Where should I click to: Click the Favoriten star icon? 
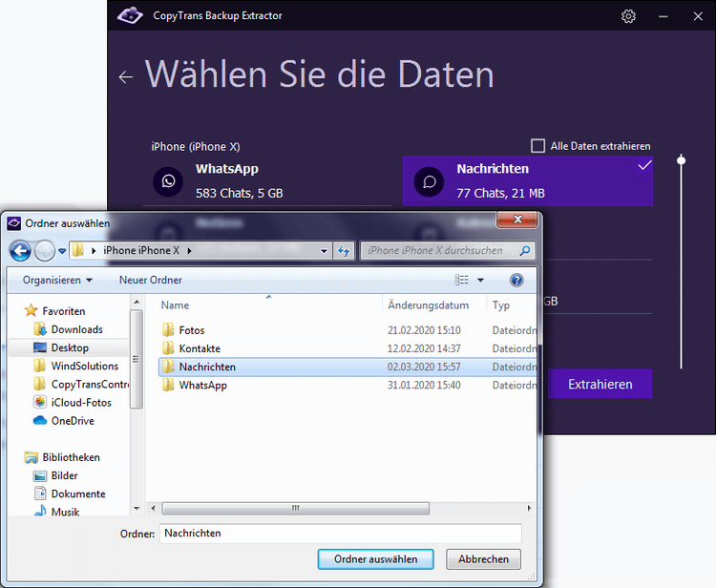click(x=32, y=310)
